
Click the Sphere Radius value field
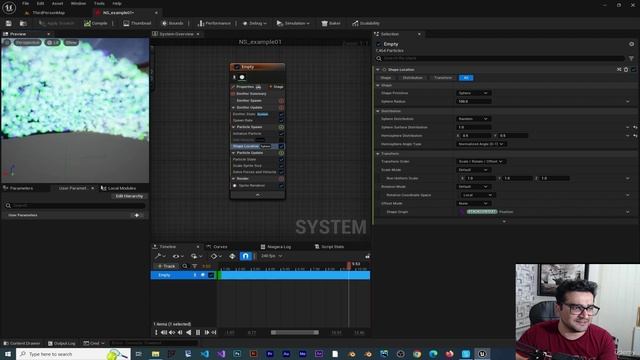pyautogui.click(x=473, y=101)
